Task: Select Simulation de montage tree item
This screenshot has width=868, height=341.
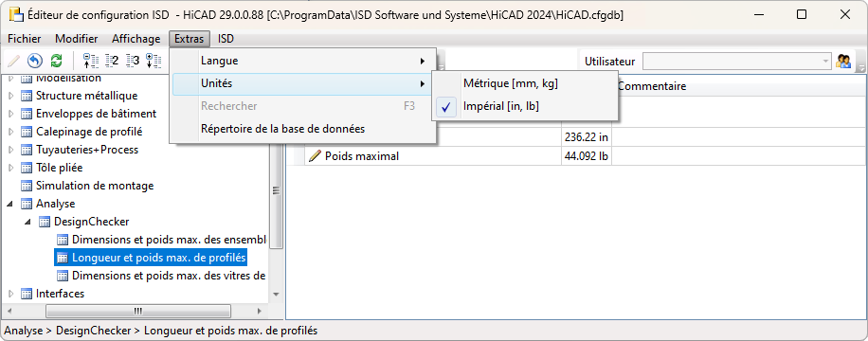Action: (x=95, y=186)
